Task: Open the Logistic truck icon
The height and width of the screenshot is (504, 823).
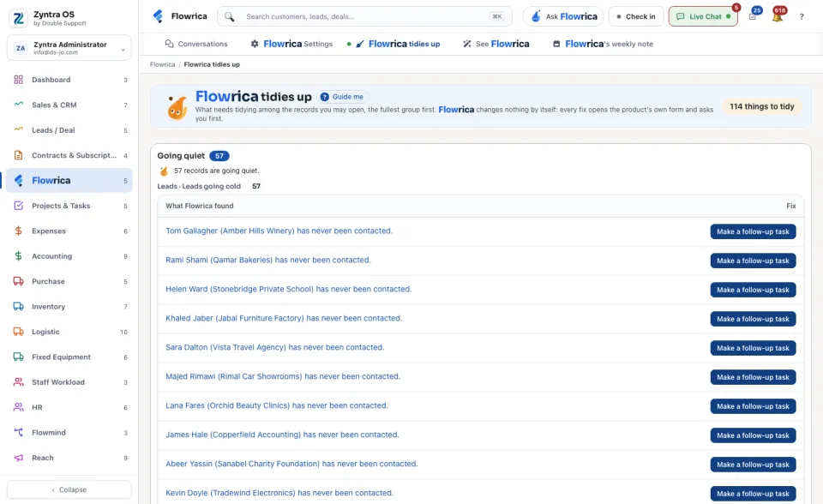Action: [18, 332]
